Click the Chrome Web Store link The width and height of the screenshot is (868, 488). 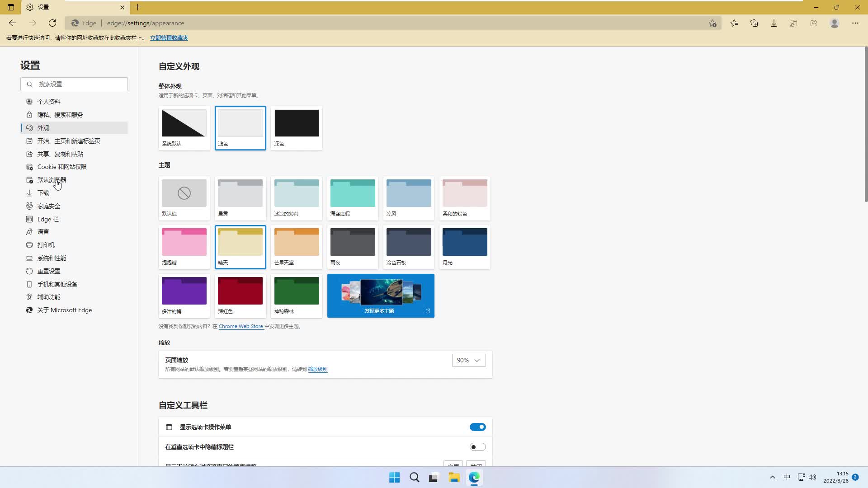(241, 326)
